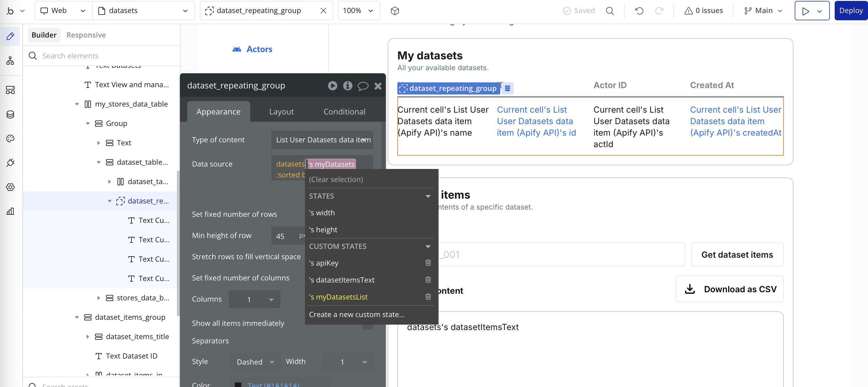This screenshot has height=387, width=868.
Task: Enable Stretch rows to fill vertical space
Action: tap(367, 256)
